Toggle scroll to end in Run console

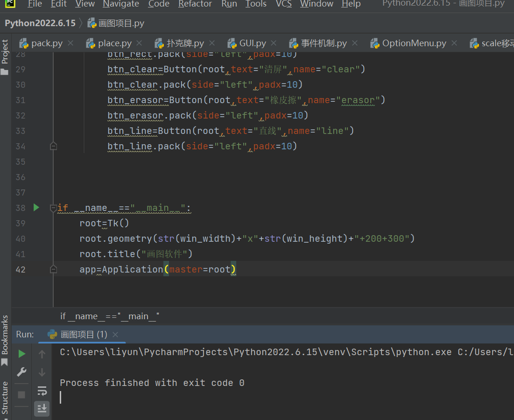click(x=42, y=408)
